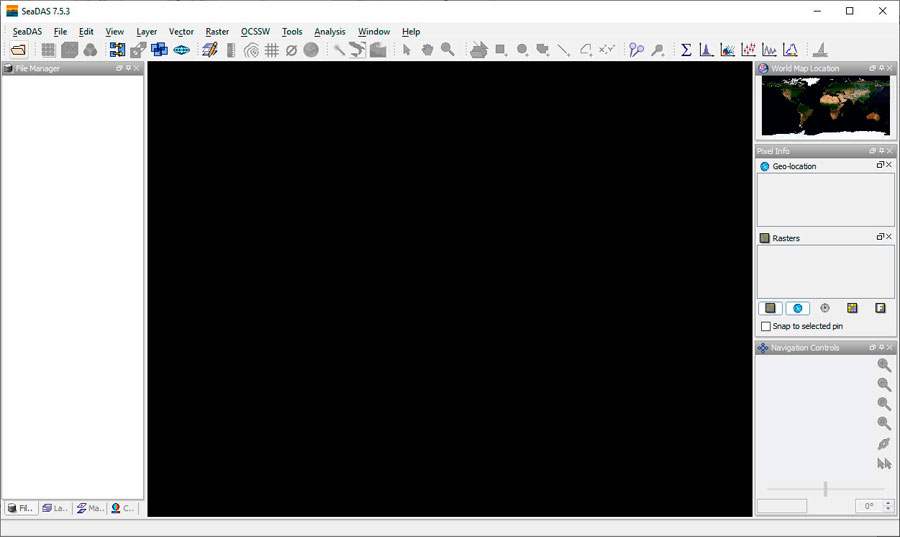Open the Profile Plot tool
900x537 pixels.
[x=769, y=50]
